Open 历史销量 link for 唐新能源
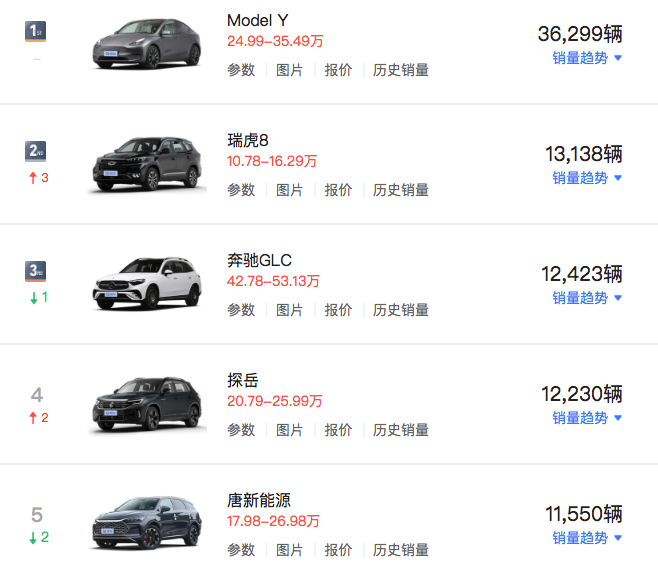 point(401,550)
